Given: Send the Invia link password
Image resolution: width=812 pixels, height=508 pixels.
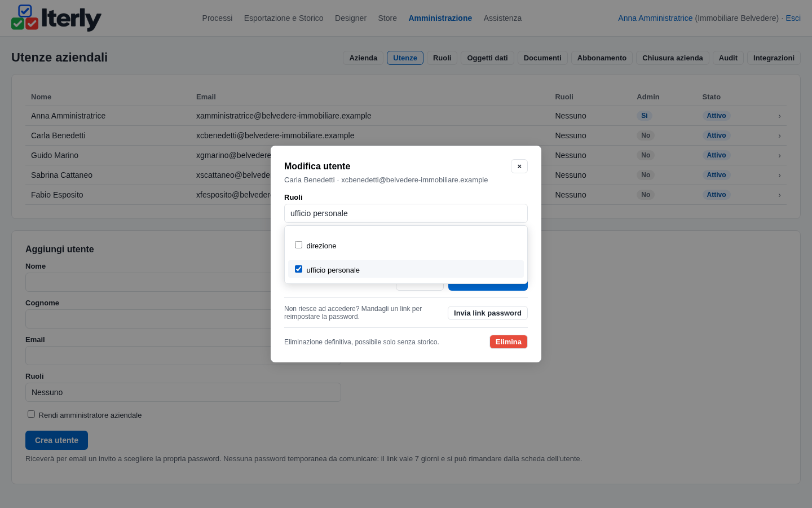Looking at the screenshot, I should (488, 313).
